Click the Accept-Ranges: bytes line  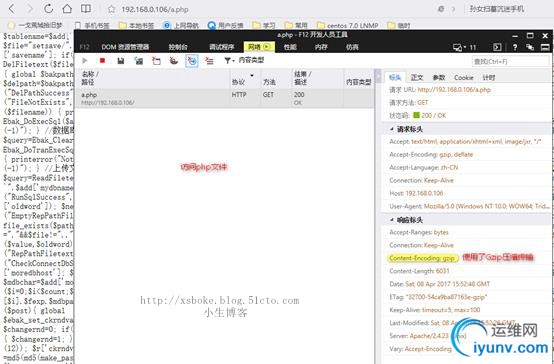419,232
